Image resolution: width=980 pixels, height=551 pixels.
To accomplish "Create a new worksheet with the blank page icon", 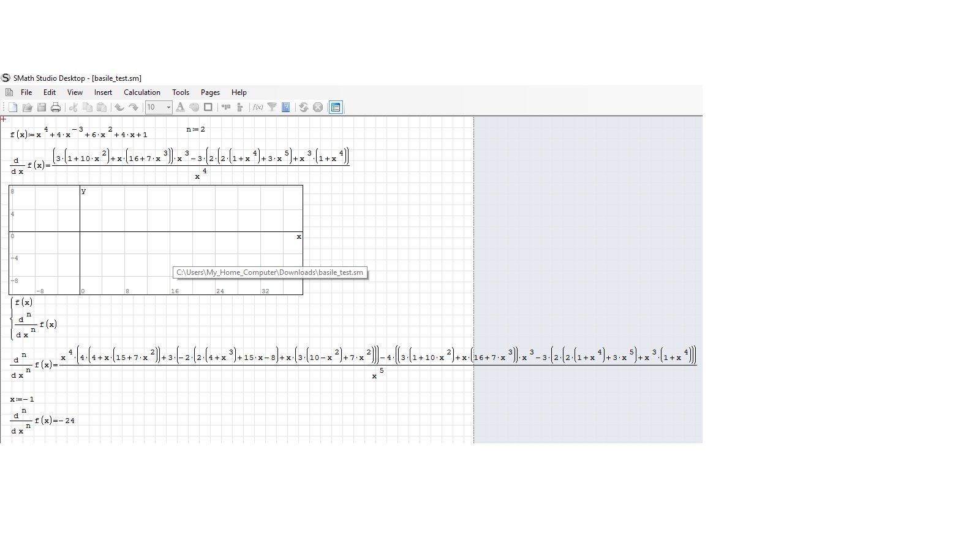I will pyautogui.click(x=12, y=107).
